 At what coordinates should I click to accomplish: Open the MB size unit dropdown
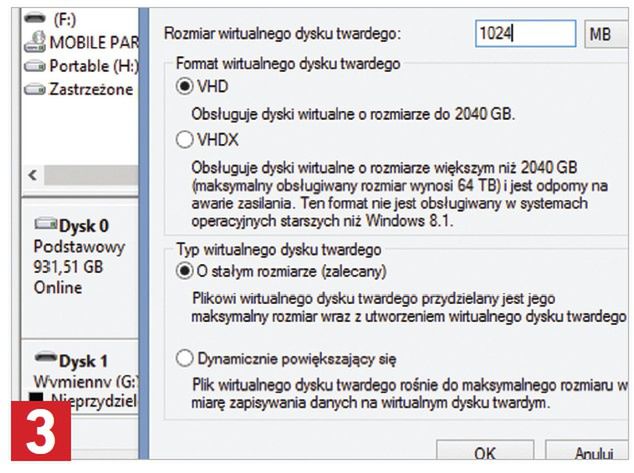pos(604,34)
